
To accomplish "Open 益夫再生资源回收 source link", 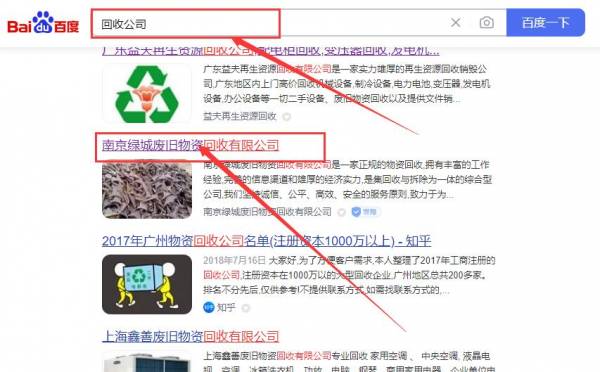I will [240, 116].
